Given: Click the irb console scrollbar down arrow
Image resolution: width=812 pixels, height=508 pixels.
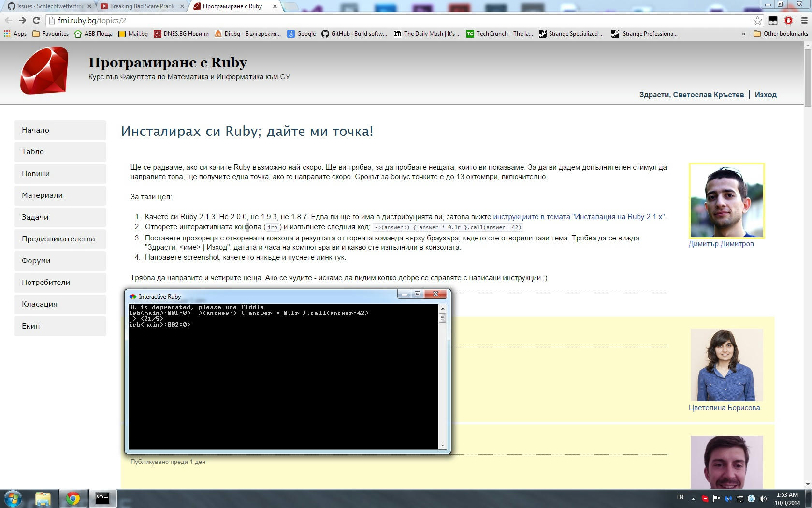Looking at the screenshot, I should pos(442,446).
